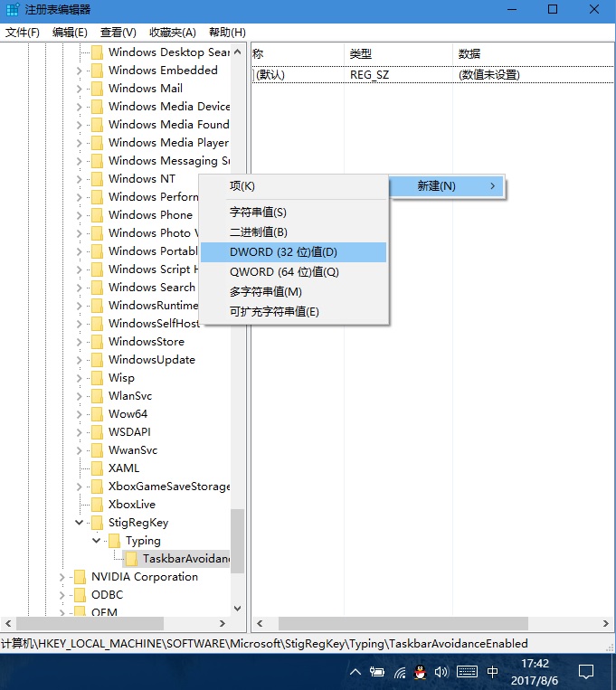Click the touch keyboard tray icon
Image resolution: width=616 pixels, height=690 pixels.
pos(467,672)
